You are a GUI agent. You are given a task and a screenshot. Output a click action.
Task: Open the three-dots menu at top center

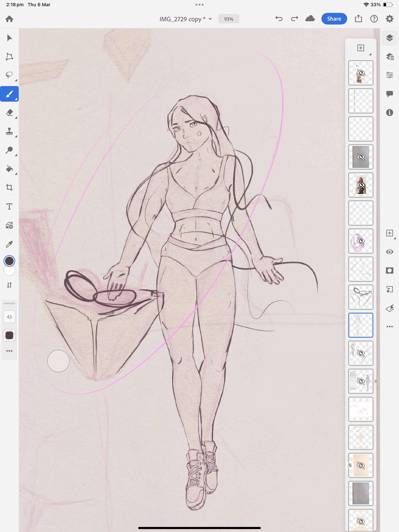199,4
